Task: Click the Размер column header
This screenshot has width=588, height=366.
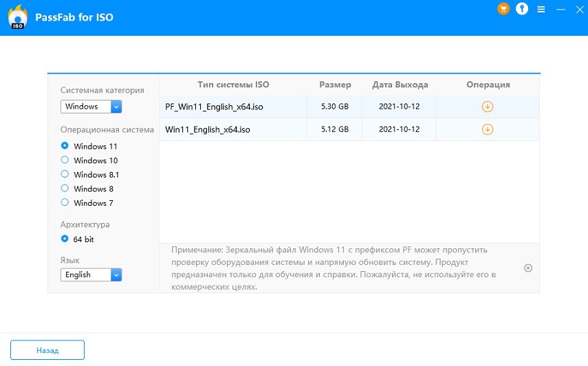Action: (335, 85)
